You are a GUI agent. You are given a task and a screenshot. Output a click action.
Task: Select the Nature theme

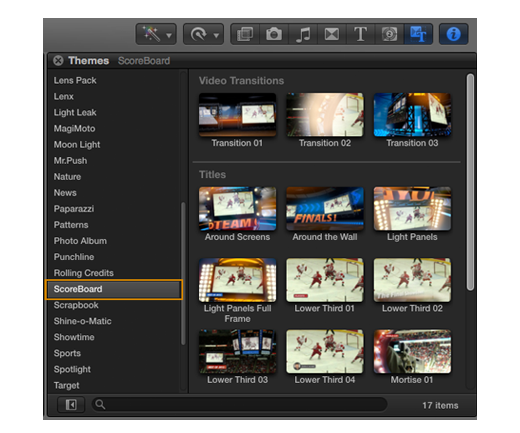tap(67, 176)
